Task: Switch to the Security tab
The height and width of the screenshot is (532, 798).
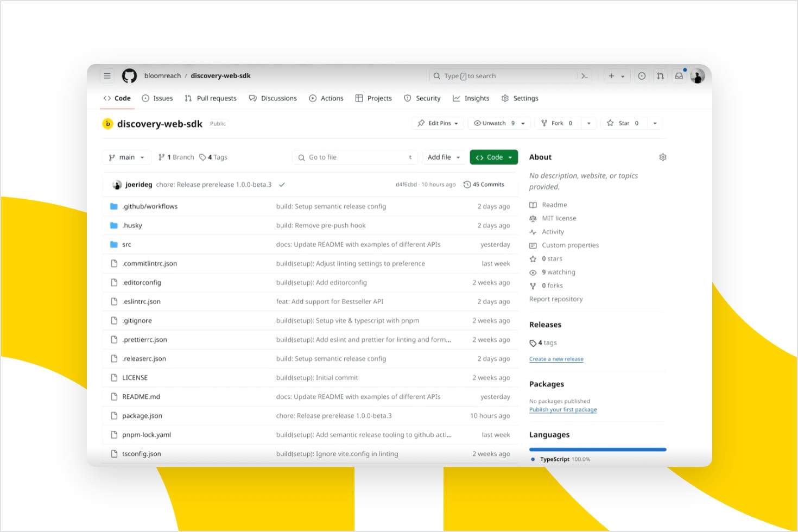Action: click(x=422, y=98)
